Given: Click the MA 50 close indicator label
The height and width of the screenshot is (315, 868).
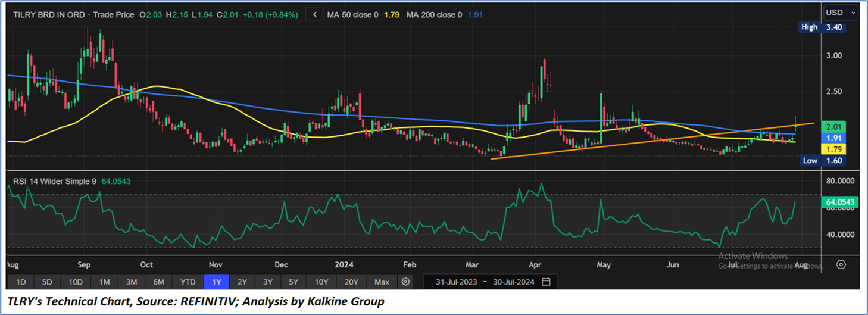Looking at the screenshot, I should coord(352,14).
